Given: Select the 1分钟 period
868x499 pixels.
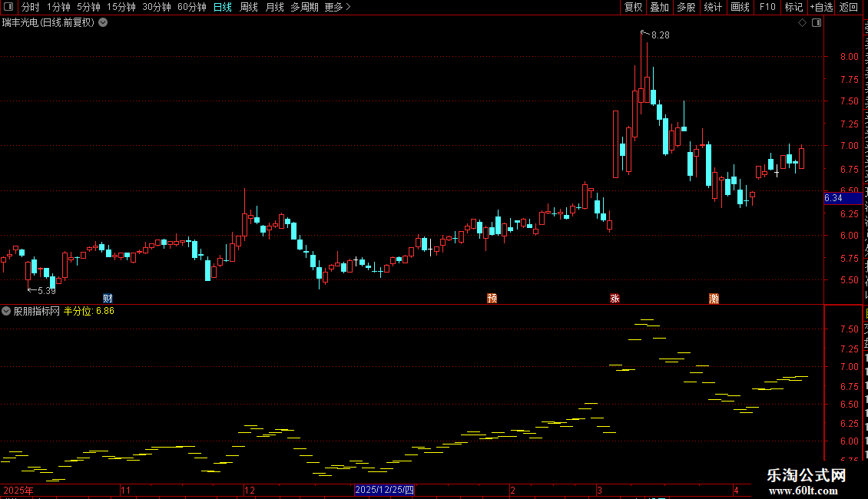Looking at the screenshot, I should pyautogui.click(x=58, y=7).
